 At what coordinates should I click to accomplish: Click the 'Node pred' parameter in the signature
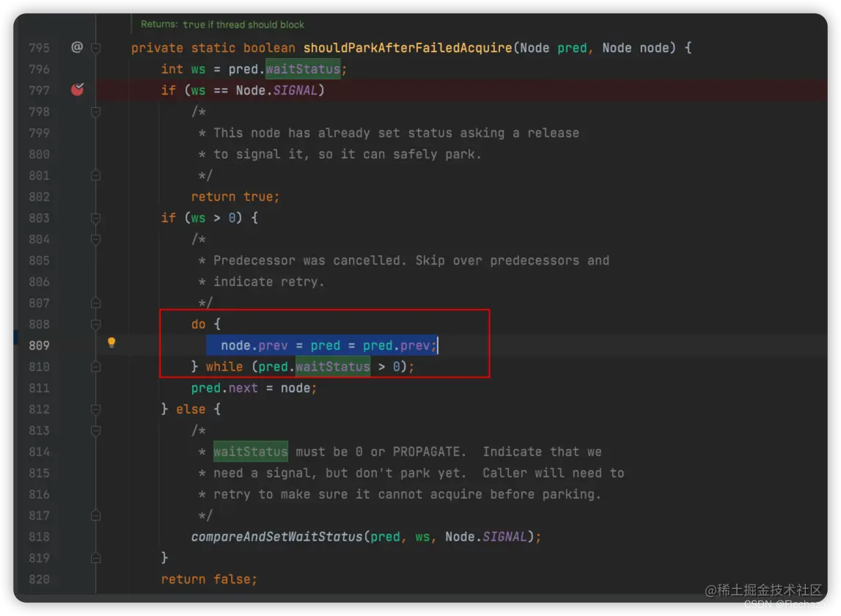(554, 48)
